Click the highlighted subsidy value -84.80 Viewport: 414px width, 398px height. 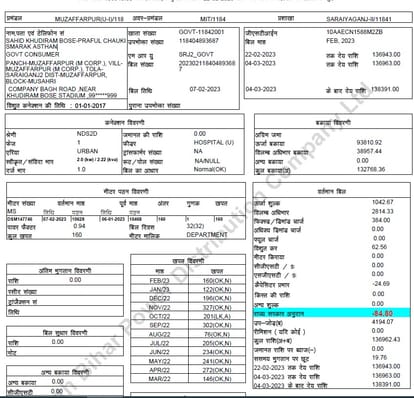[382, 313]
